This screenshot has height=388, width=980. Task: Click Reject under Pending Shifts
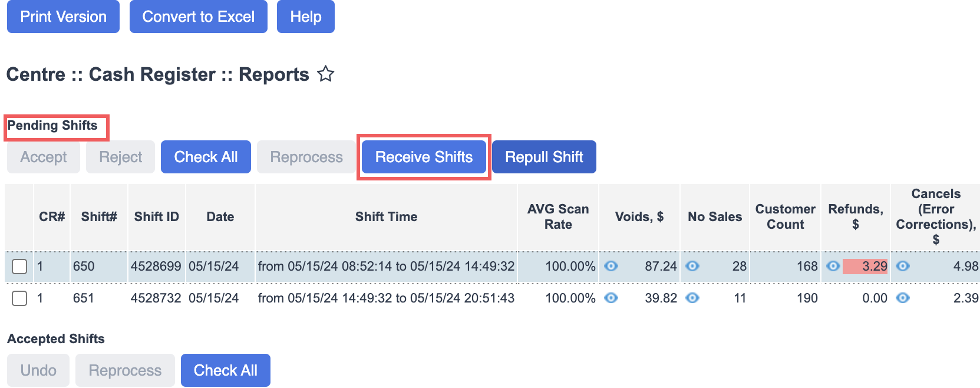tap(120, 157)
